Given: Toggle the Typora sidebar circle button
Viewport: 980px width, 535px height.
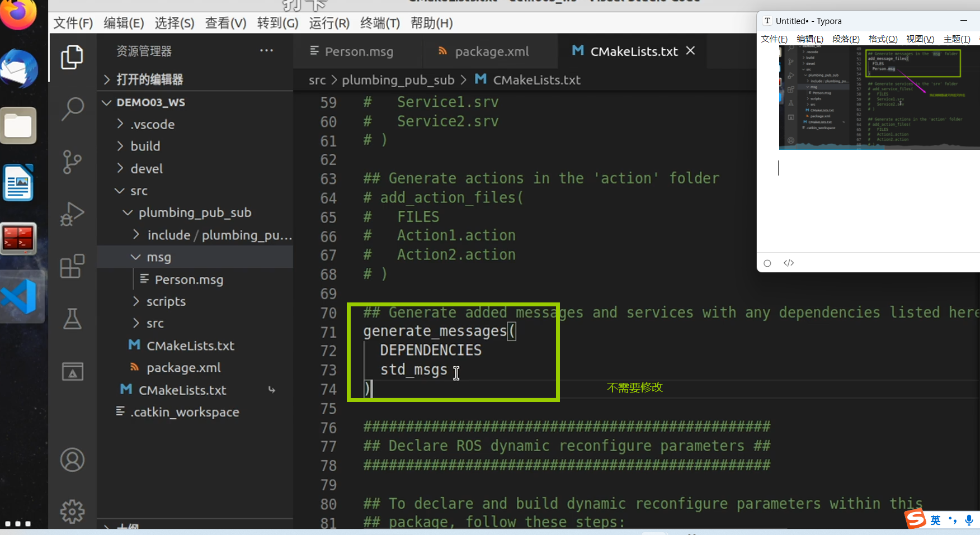Looking at the screenshot, I should (x=767, y=263).
